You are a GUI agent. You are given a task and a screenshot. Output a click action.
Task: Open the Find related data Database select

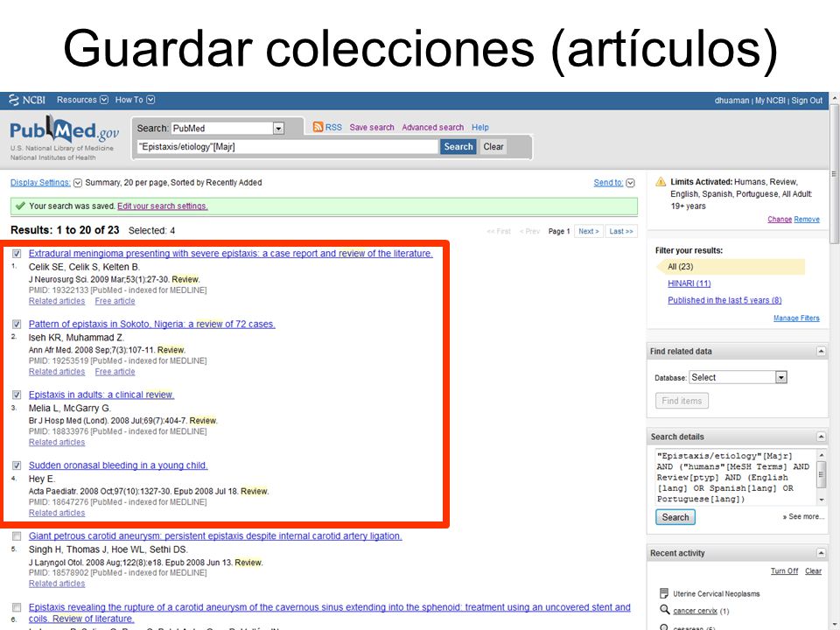coord(738,377)
